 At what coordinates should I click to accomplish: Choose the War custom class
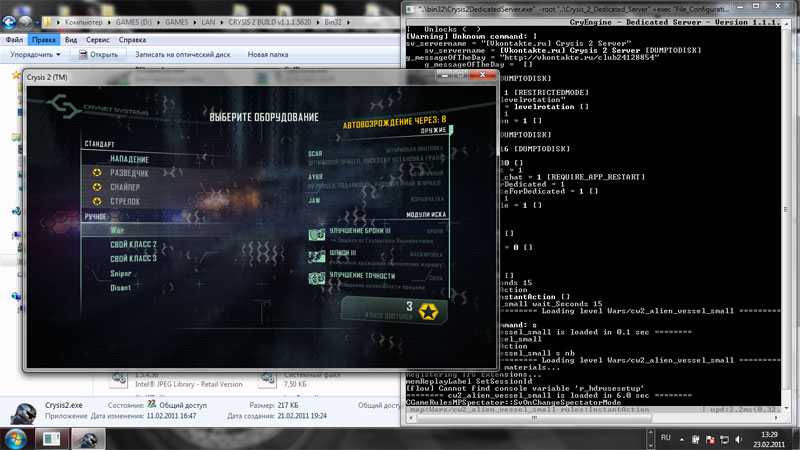tap(117, 230)
